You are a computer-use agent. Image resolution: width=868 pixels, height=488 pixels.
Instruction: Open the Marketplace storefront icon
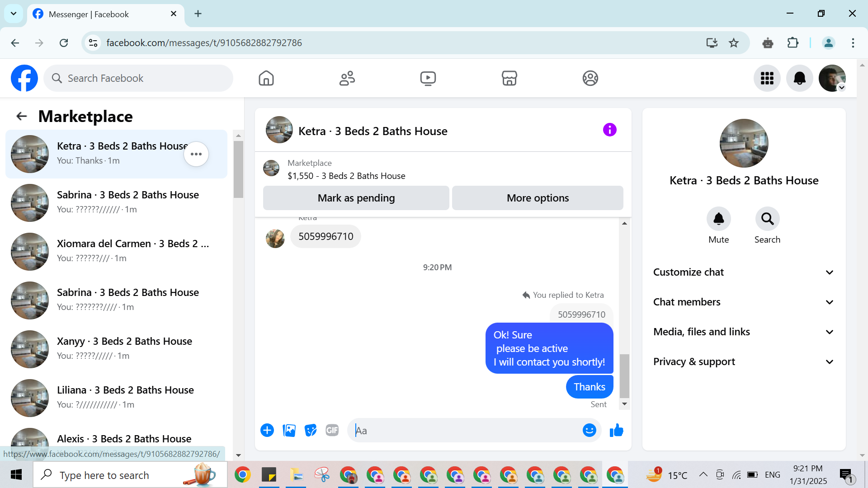[509, 78]
